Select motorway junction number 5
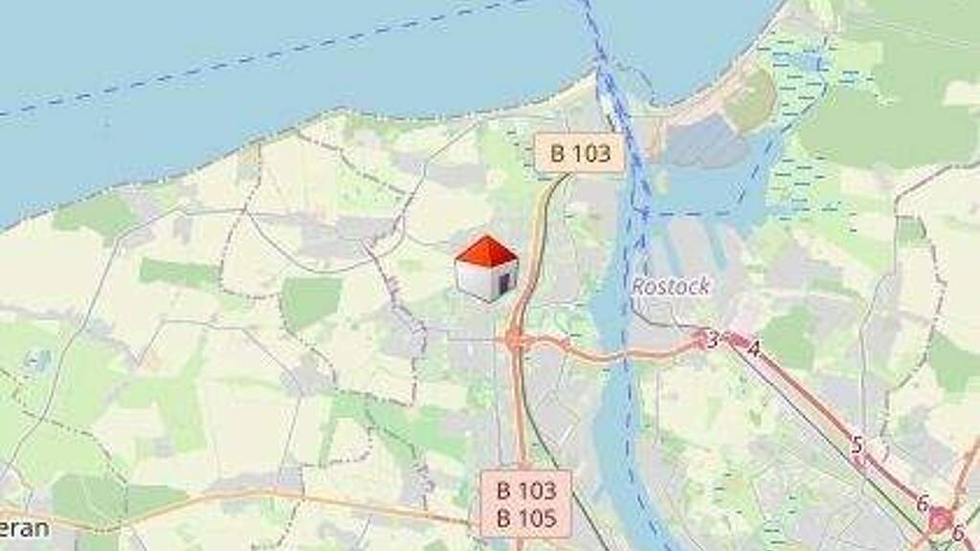Image resolution: width=980 pixels, height=551 pixels. coord(857,445)
